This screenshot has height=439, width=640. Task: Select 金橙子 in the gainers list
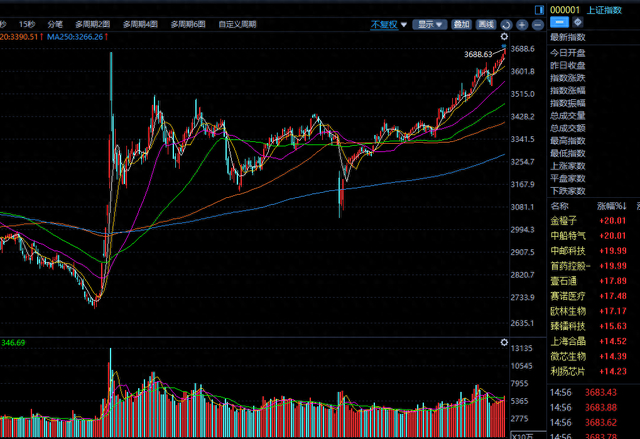[563, 221]
